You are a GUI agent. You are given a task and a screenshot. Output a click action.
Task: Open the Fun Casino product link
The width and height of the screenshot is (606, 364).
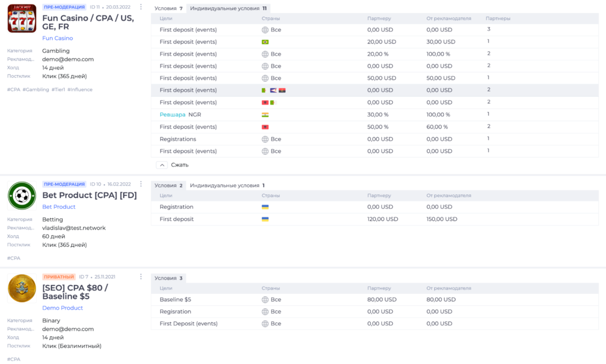[57, 38]
